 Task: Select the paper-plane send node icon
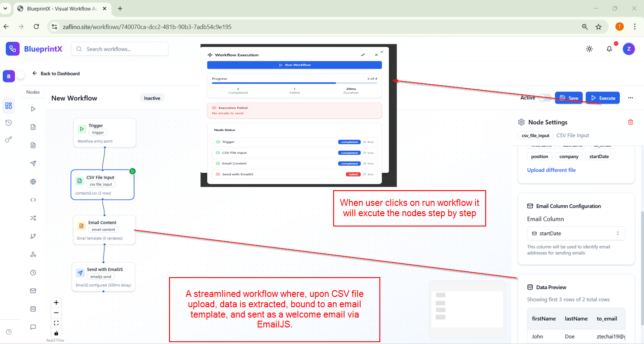coord(33,164)
